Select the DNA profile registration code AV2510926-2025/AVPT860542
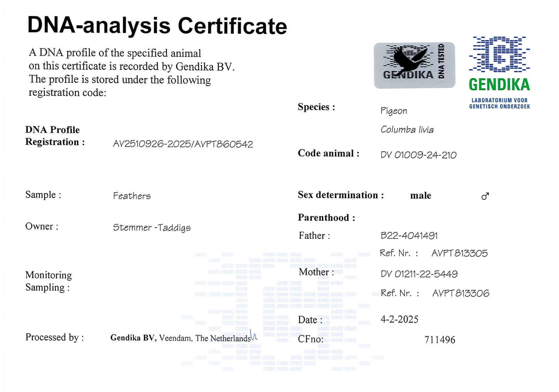Viewport: 559px width, 392px height. tap(183, 144)
